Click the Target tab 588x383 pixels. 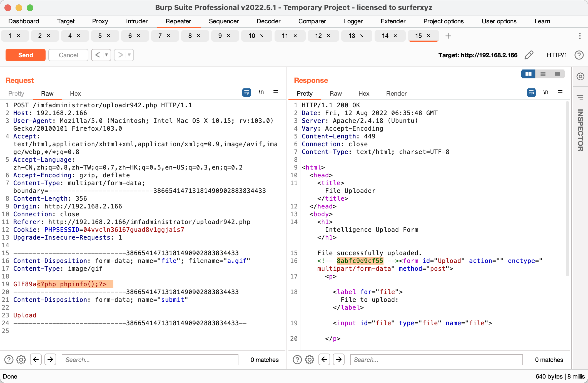point(66,21)
